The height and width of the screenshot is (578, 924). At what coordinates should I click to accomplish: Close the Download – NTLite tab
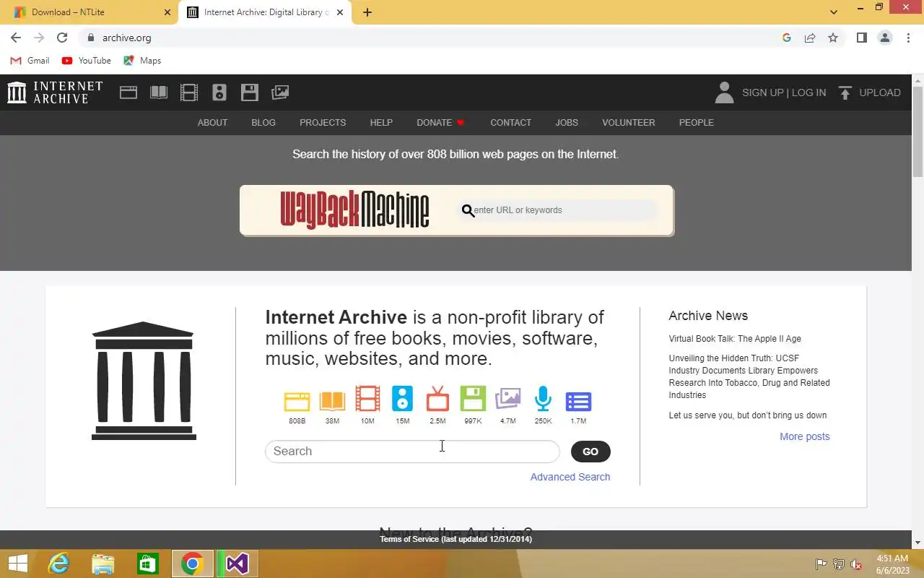click(x=167, y=12)
